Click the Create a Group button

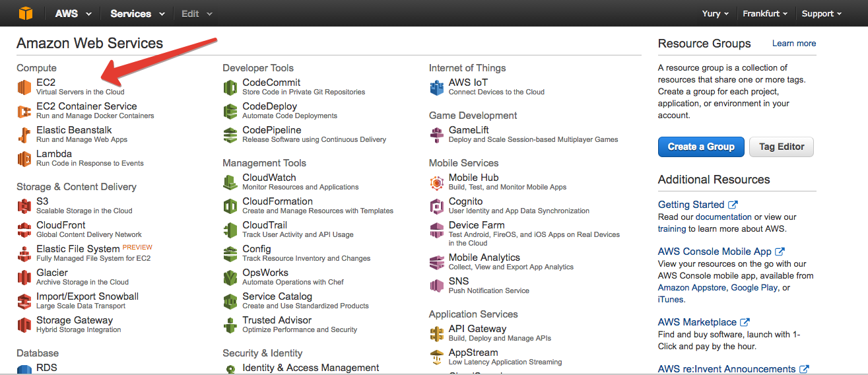(701, 147)
